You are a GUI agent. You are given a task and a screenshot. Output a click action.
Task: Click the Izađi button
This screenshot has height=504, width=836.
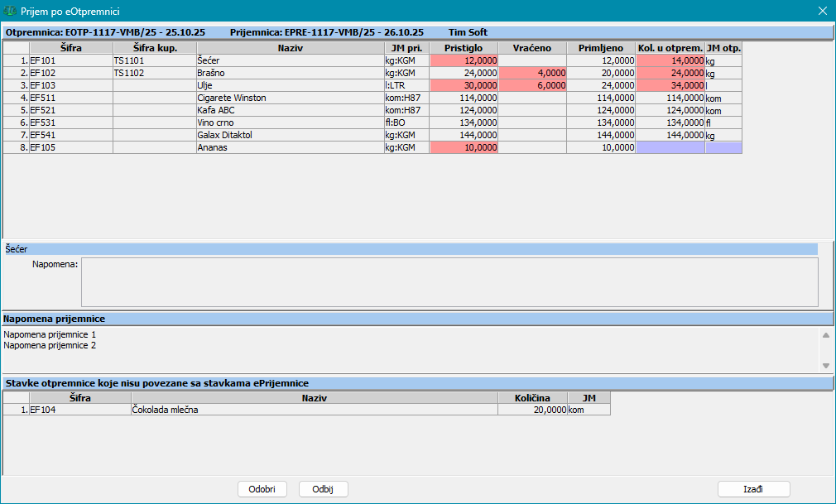[753, 489]
